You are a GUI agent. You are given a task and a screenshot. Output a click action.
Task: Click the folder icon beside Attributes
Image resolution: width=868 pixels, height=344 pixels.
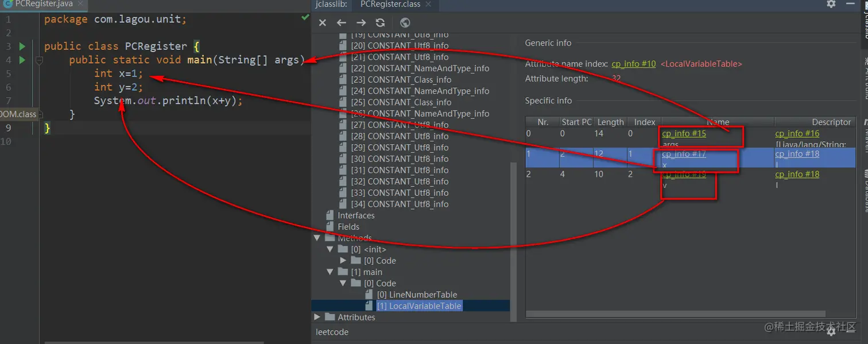(330, 317)
